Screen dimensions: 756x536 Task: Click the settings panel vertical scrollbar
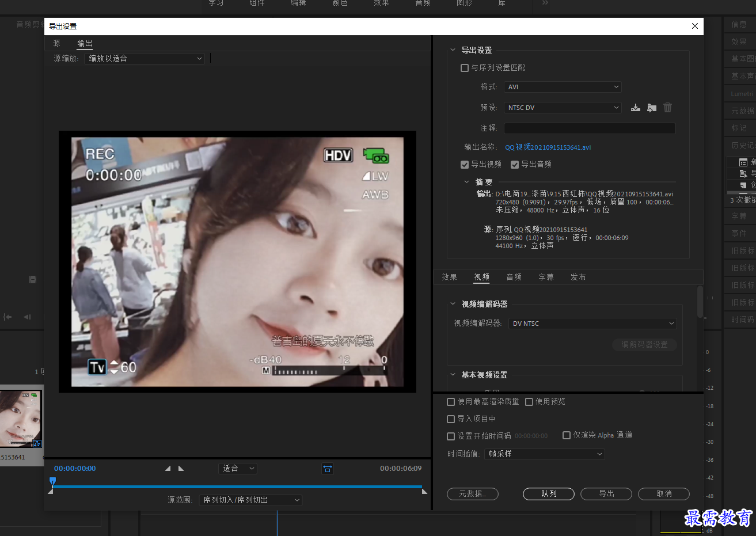pos(700,302)
